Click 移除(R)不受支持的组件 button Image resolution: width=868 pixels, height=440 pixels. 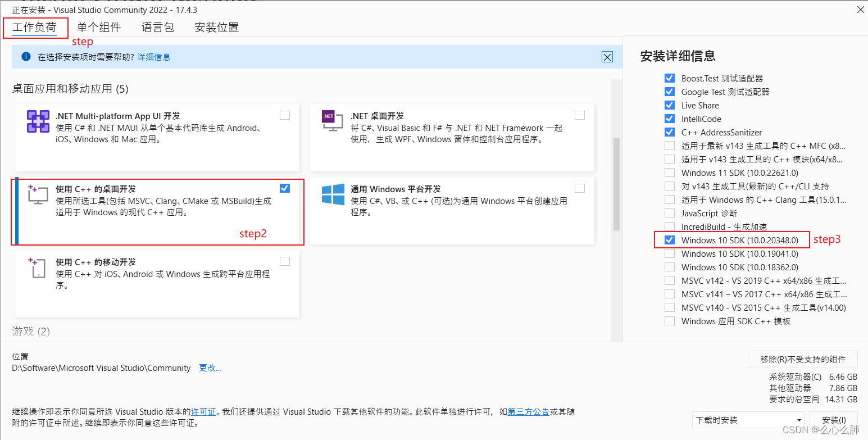click(803, 360)
